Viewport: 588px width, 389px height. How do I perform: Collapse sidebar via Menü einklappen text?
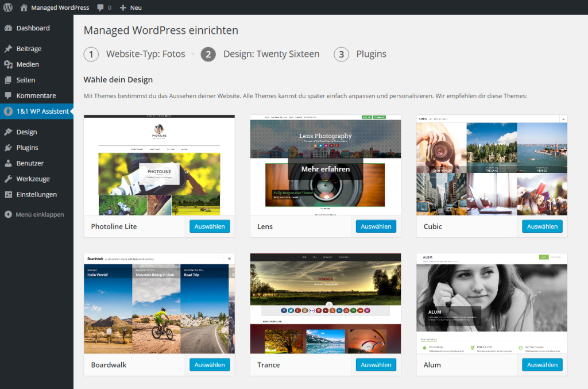coord(40,214)
